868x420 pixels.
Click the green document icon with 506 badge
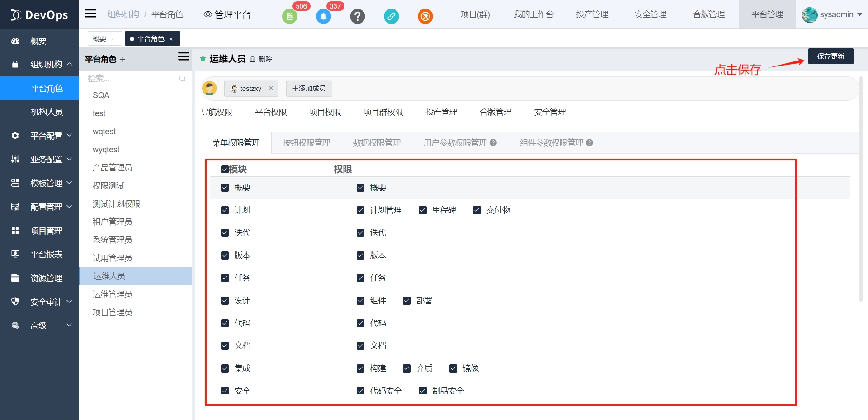289,16
